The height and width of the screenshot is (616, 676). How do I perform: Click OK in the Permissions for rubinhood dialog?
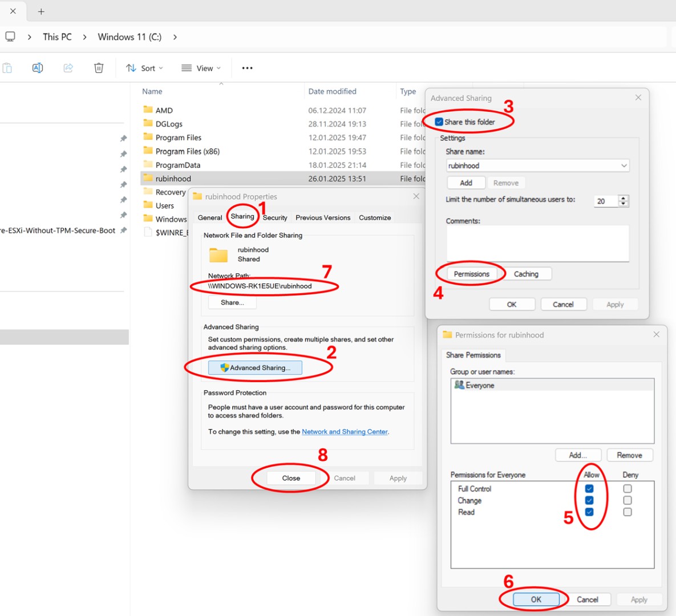point(536,599)
